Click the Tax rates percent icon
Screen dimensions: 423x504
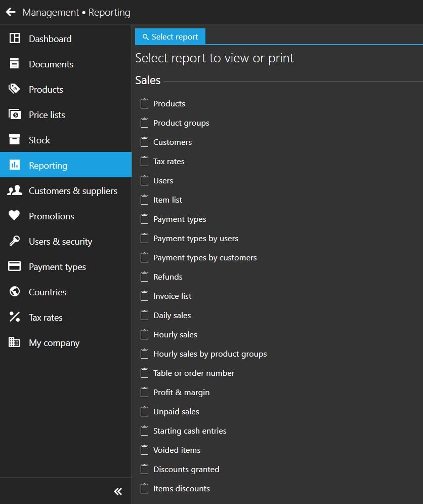(15, 317)
